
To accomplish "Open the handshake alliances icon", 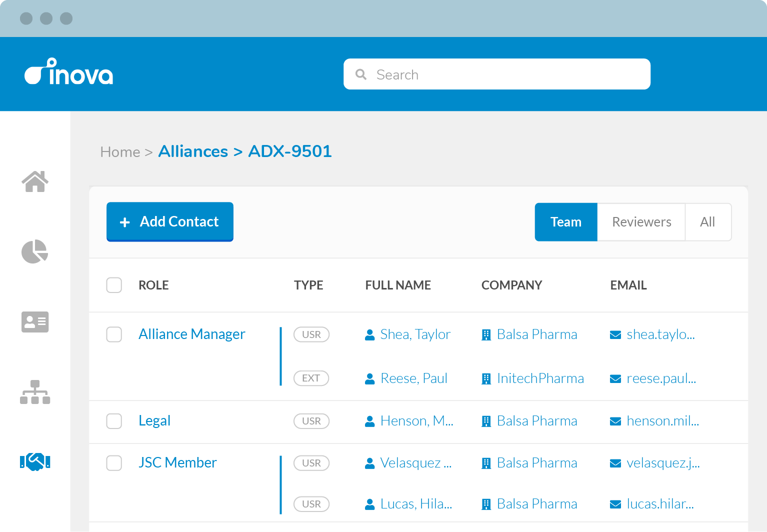I will click(x=35, y=461).
